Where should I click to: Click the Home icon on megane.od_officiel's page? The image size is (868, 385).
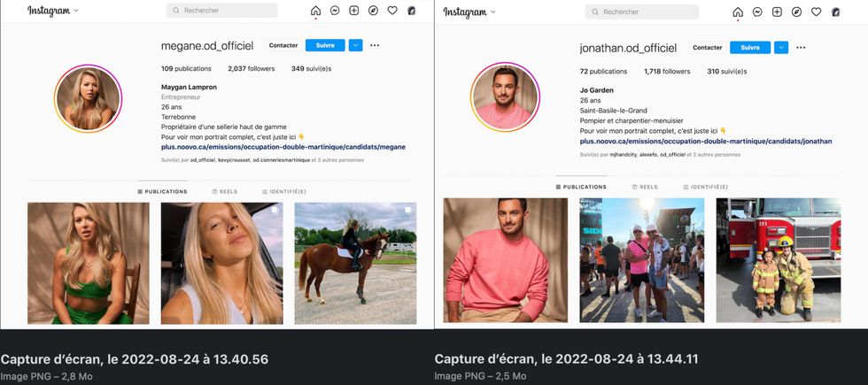pos(315,12)
